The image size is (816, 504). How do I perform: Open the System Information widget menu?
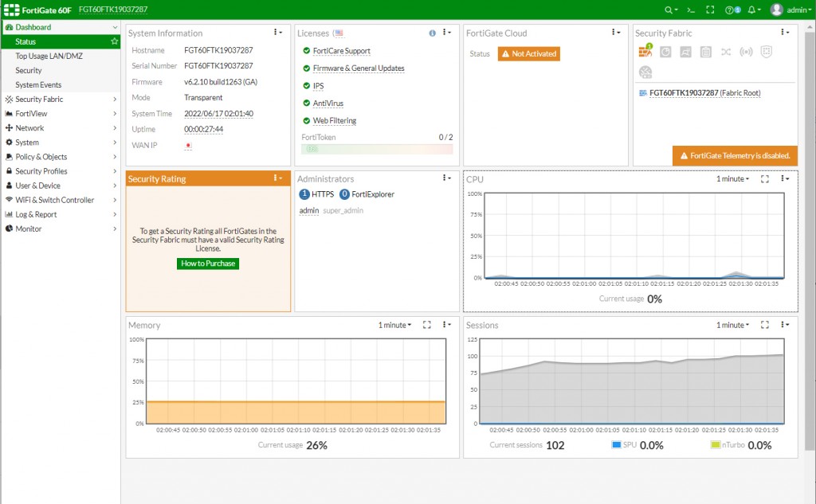pyautogui.click(x=278, y=33)
